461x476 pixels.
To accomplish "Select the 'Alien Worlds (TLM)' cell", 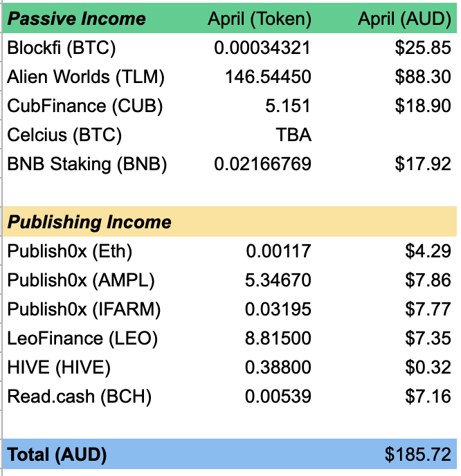I will point(86,77).
